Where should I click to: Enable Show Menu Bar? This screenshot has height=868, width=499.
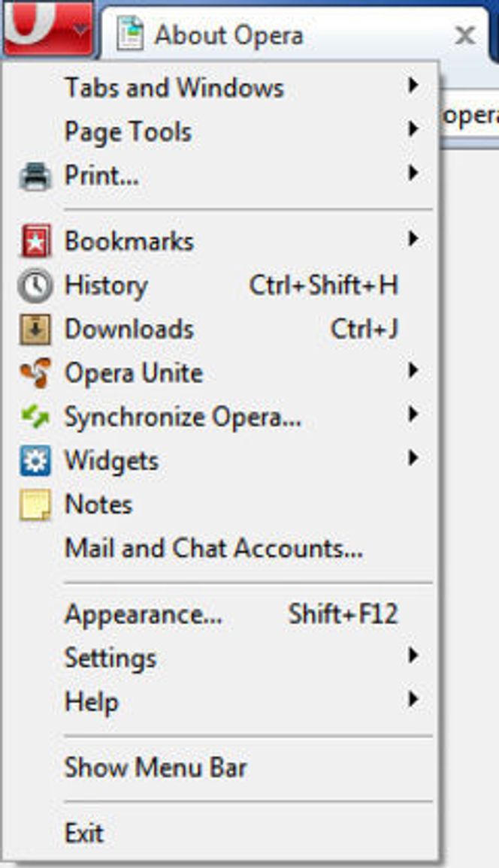tap(220, 768)
